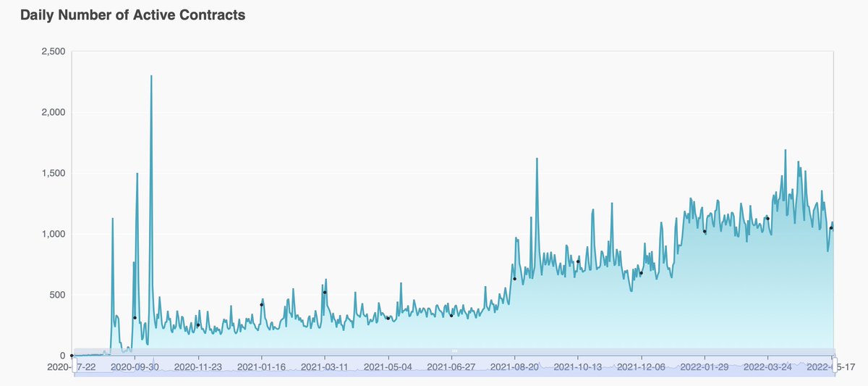Click the 0 y-axis label

(63, 356)
